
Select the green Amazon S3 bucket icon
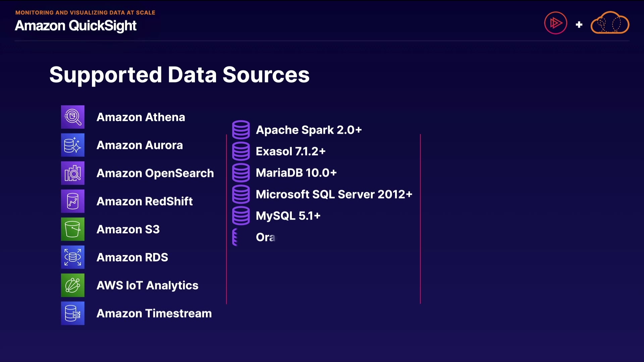coord(72,229)
